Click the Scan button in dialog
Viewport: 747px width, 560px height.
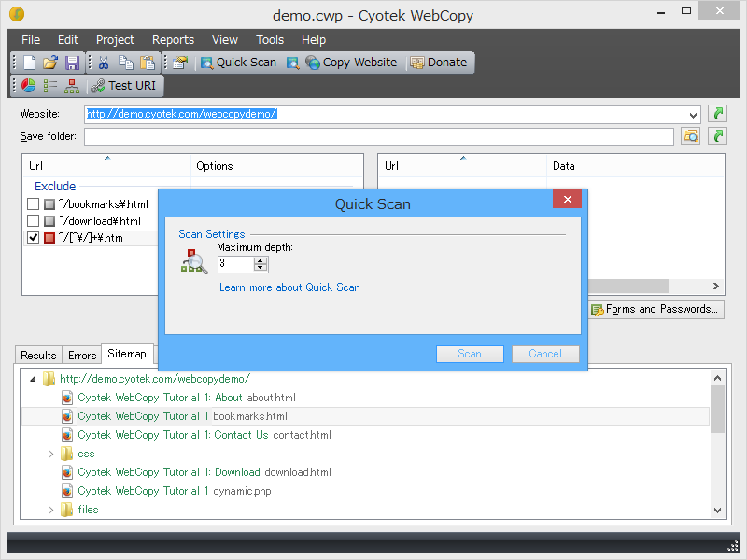[470, 354]
